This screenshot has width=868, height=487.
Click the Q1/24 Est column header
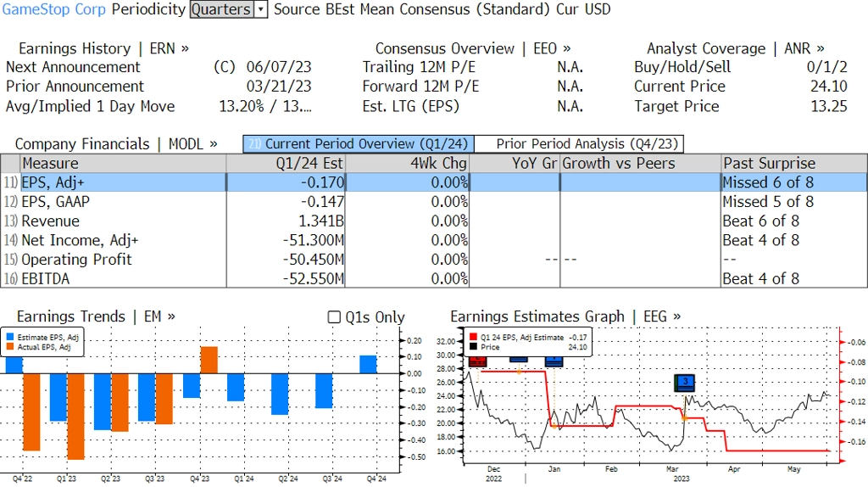pyautogui.click(x=286, y=164)
